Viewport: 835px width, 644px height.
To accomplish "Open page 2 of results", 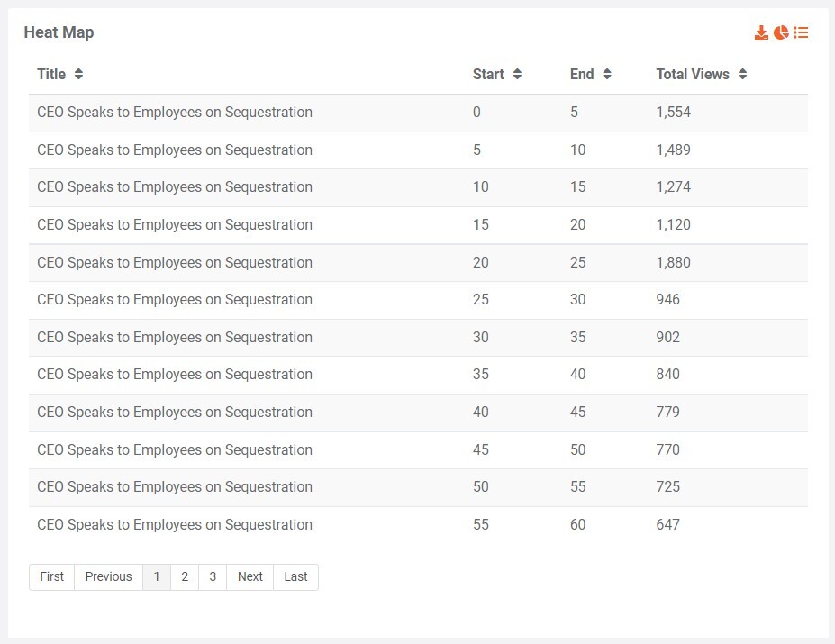I will click(185, 577).
